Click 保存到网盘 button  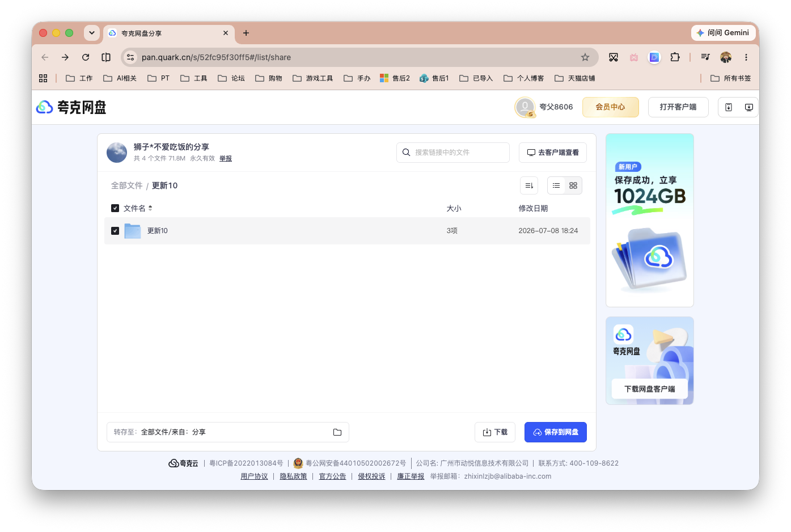pyautogui.click(x=556, y=432)
